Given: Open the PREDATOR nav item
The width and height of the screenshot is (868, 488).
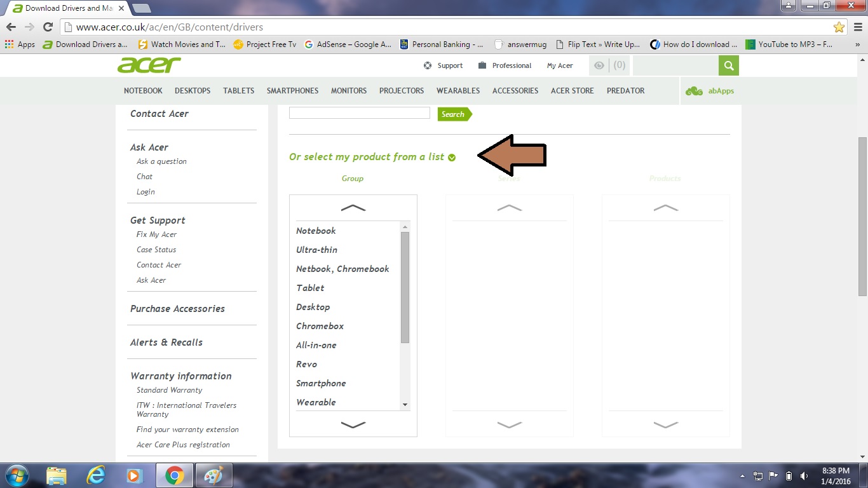Looking at the screenshot, I should [625, 91].
